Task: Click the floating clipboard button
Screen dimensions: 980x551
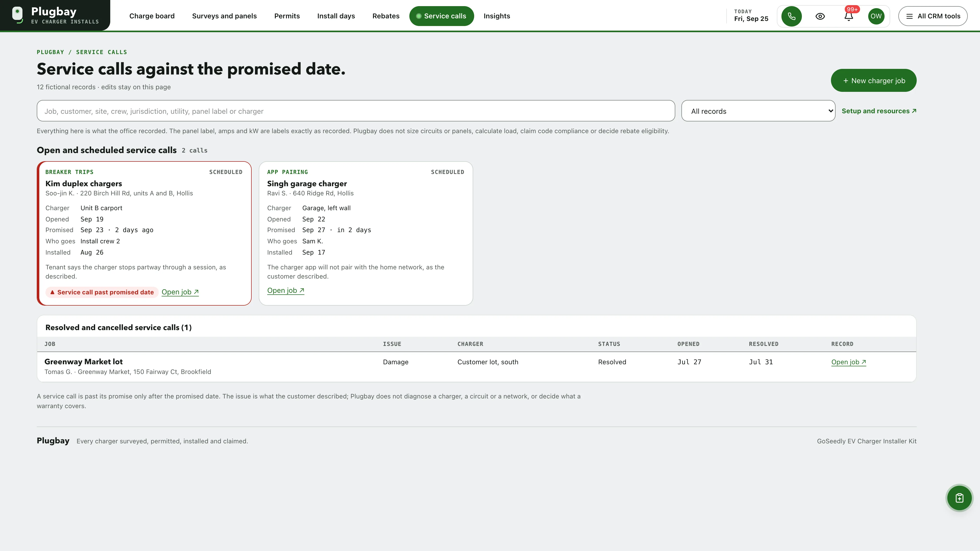Action: tap(960, 498)
